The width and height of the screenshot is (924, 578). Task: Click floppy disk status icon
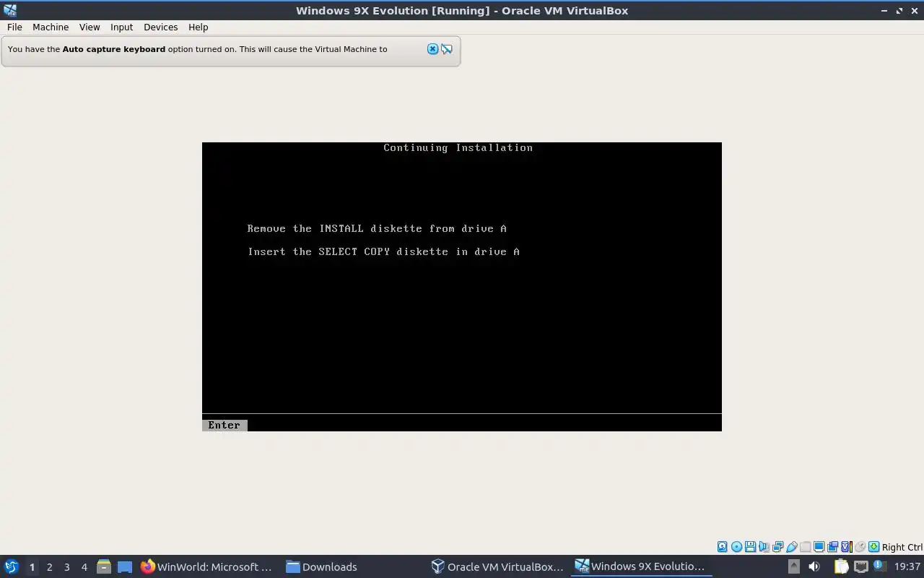750,547
